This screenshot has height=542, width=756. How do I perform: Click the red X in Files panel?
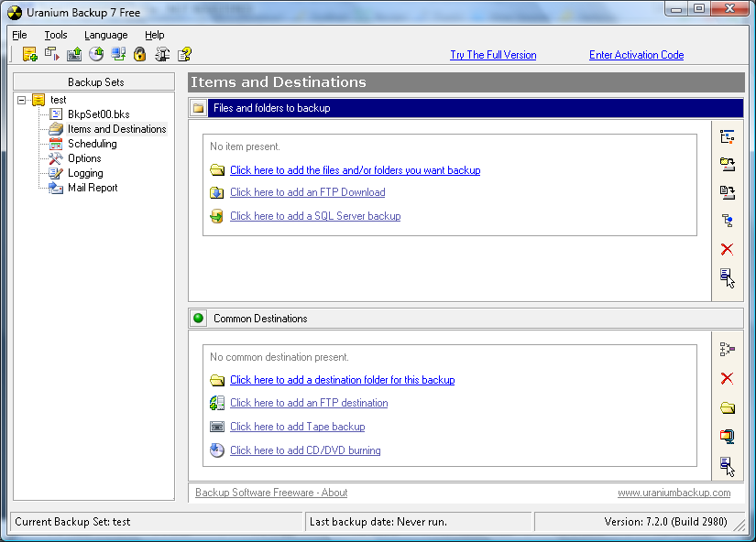(x=727, y=249)
